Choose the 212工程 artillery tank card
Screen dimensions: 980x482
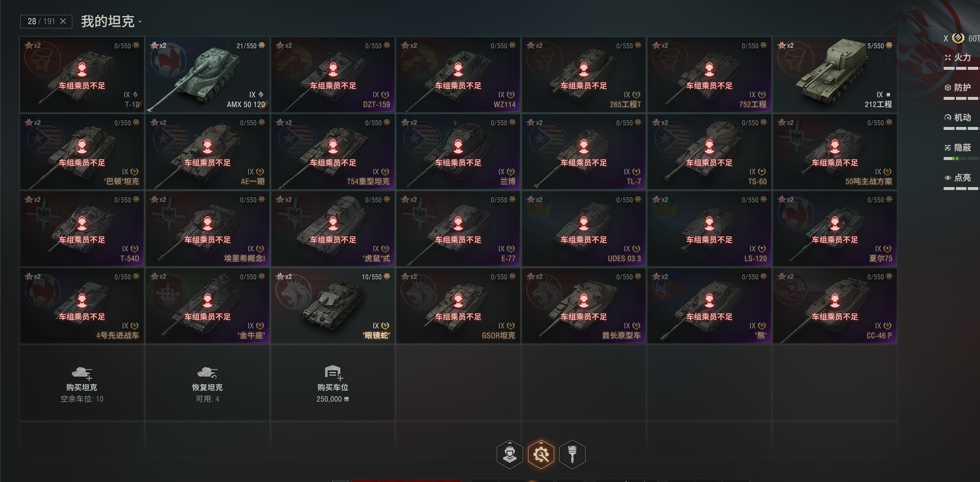point(835,74)
